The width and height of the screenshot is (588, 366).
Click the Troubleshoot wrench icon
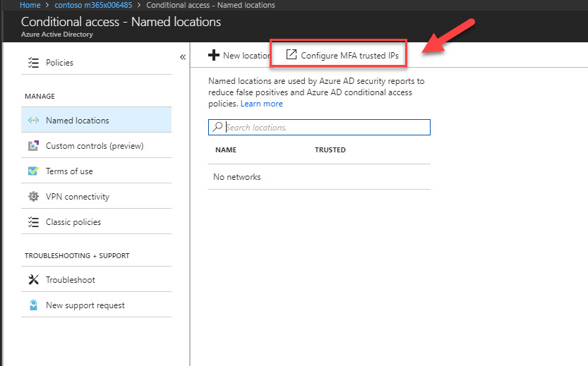[x=33, y=279]
